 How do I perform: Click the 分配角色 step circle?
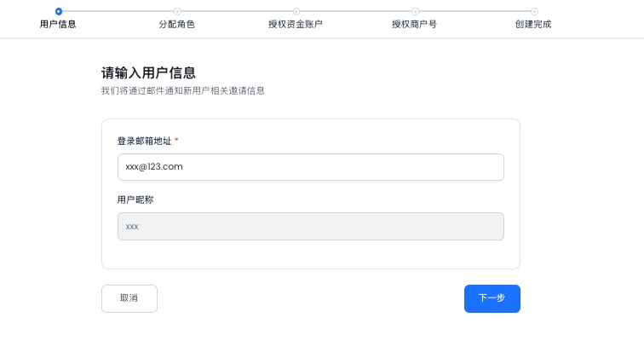click(x=177, y=11)
